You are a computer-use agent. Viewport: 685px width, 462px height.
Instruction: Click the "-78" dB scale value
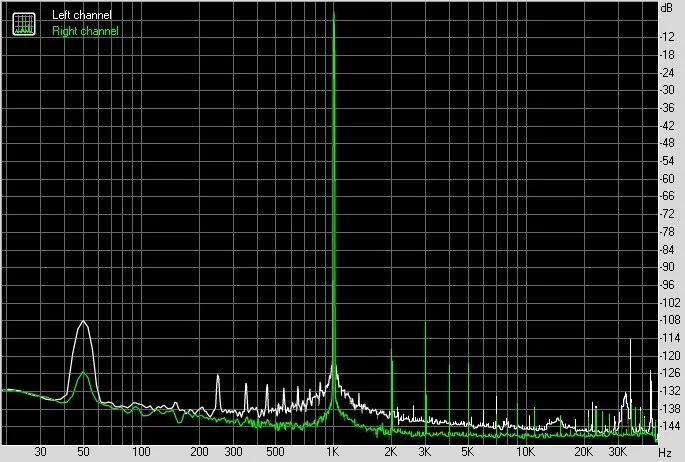coord(667,232)
